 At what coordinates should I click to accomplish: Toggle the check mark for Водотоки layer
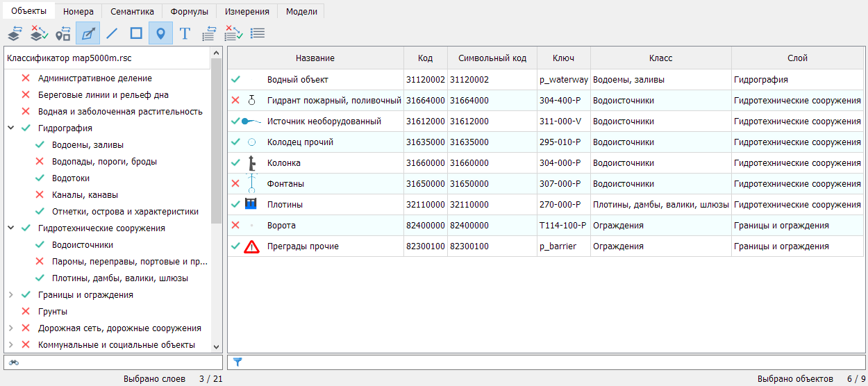(40, 178)
